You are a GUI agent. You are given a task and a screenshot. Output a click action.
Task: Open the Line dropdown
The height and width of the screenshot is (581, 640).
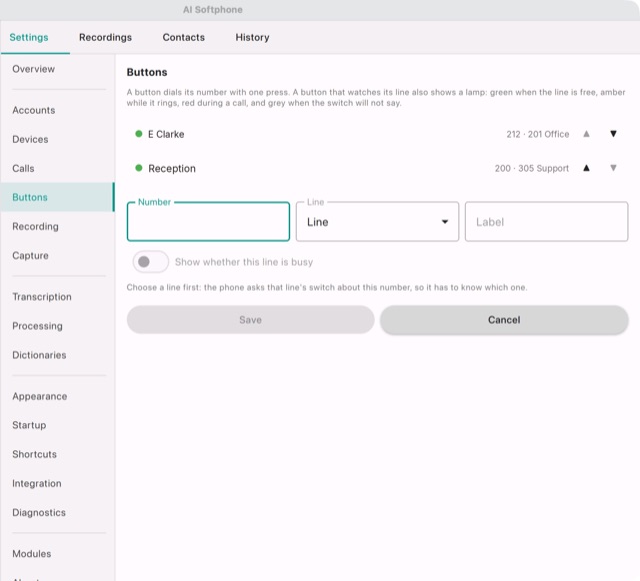[x=377, y=222]
